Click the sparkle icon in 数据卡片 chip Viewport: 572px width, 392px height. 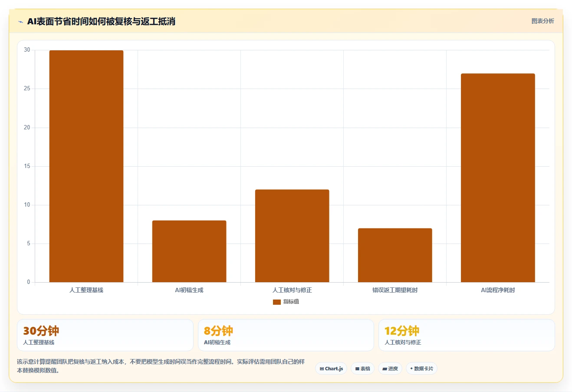click(411, 369)
